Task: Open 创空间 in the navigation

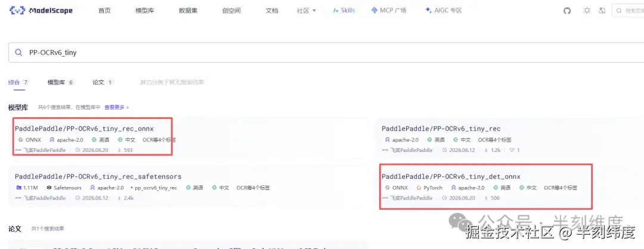Action: click(231, 11)
